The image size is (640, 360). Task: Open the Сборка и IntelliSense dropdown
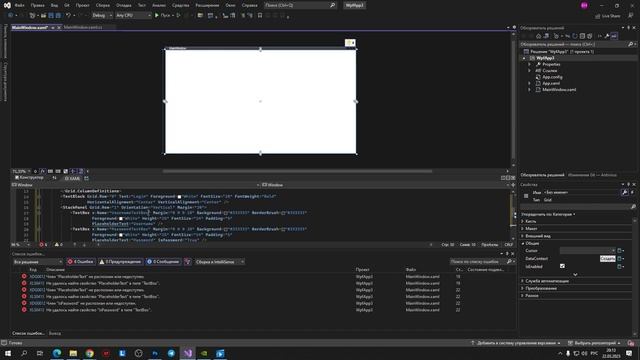coord(219,262)
